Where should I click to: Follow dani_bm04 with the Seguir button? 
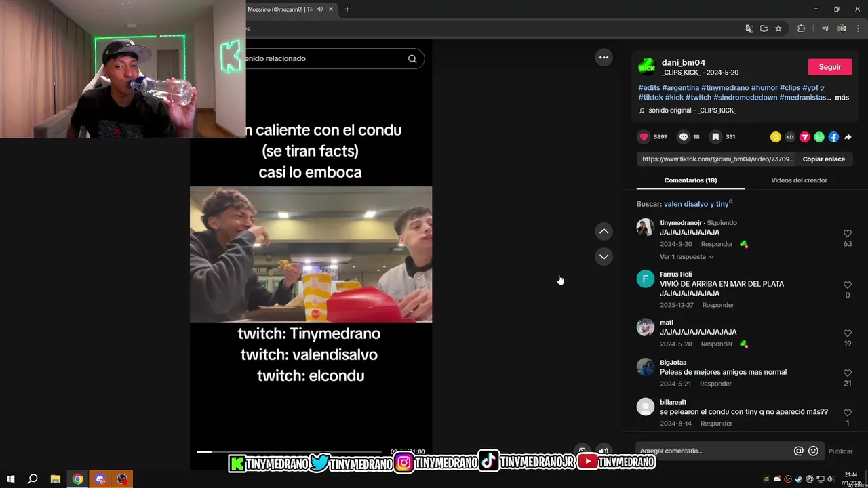click(x=829, y=67)
